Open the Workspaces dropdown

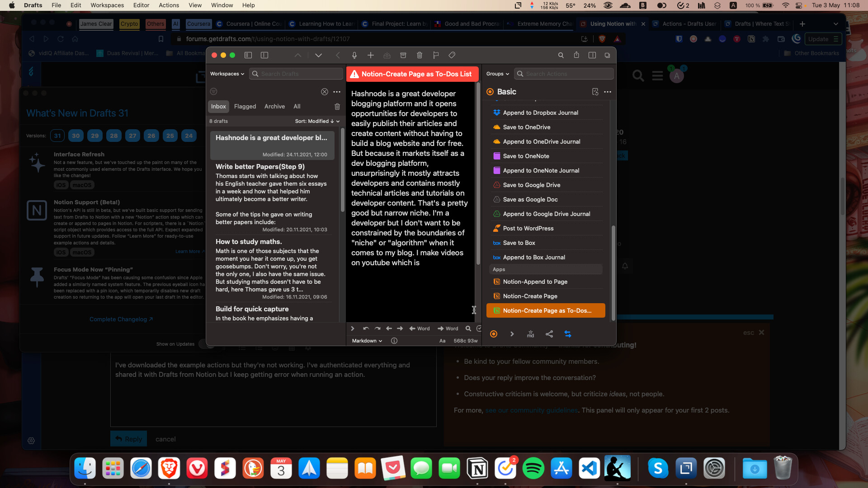point(227,74)
